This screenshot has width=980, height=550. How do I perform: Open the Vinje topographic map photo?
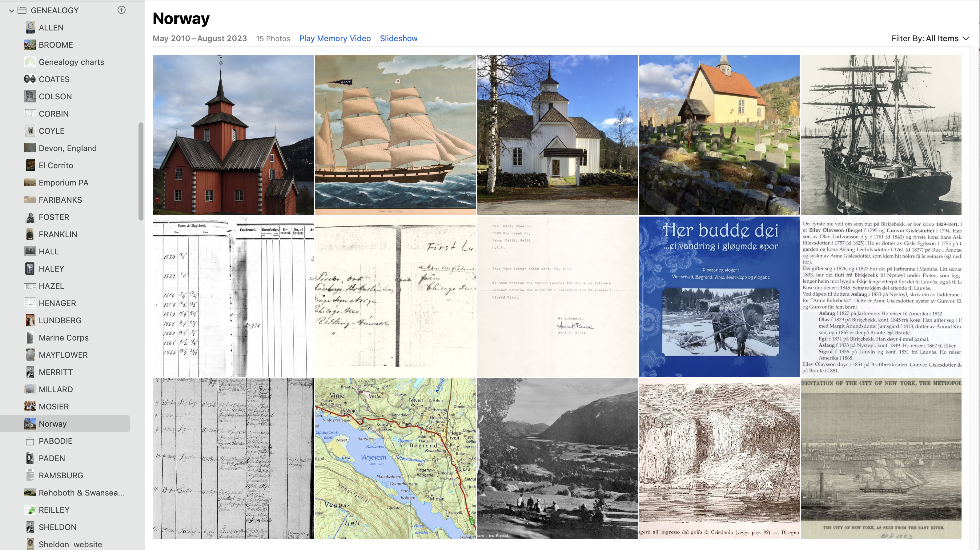(395, 458)
